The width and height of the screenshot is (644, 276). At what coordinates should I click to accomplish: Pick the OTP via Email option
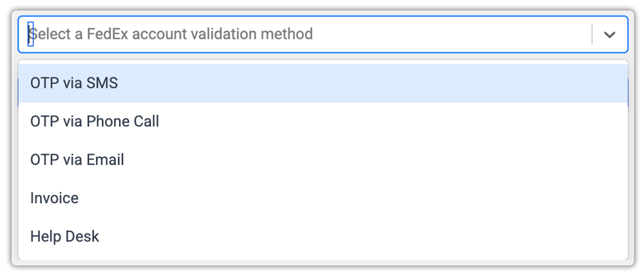pos(77,160)
